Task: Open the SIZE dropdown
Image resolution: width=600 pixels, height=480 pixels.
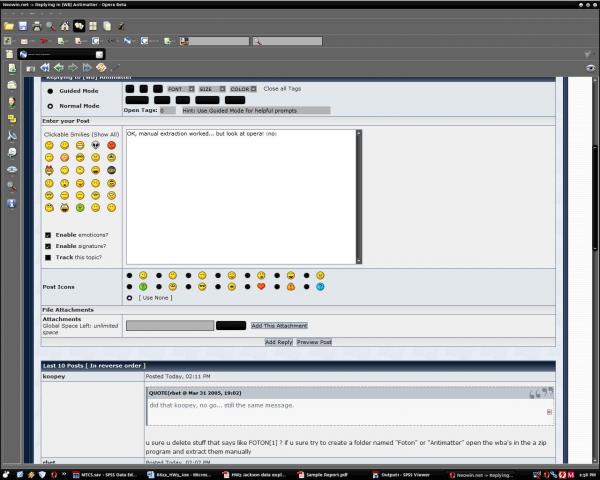Action: point(212,89)
